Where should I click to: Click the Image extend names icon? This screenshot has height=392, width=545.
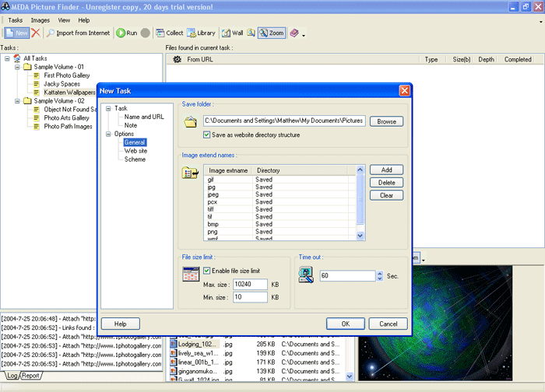[x=190, y=173]
